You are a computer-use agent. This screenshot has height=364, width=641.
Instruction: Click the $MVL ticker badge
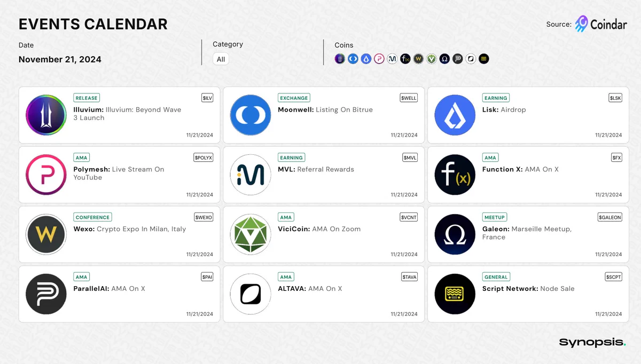(x=410, y=157)
